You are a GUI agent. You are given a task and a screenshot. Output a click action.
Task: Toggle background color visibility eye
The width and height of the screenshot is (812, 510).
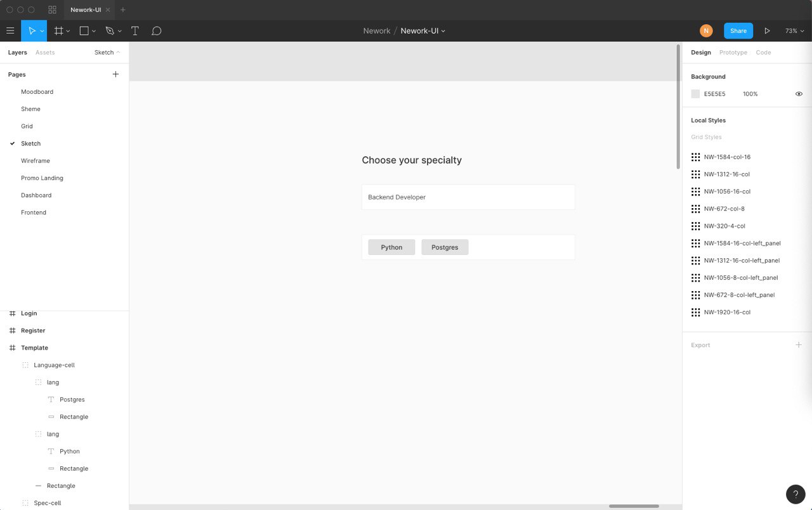pos(799,94)
